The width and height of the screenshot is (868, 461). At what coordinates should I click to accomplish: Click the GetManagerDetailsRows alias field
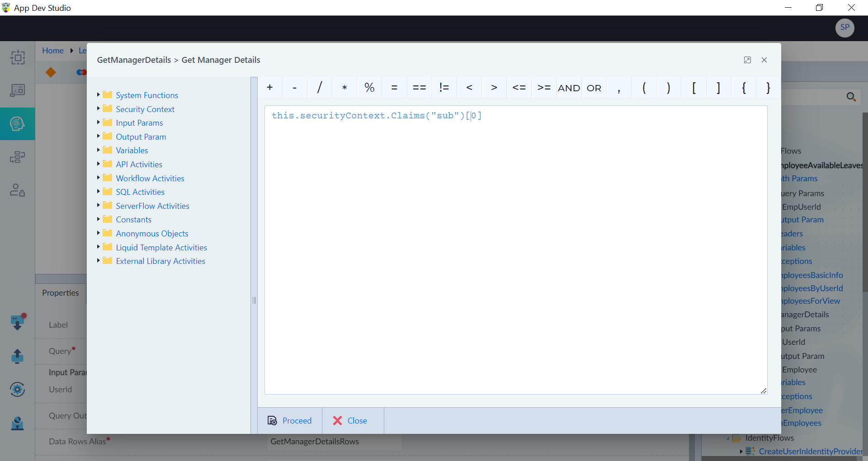point(334,442)
